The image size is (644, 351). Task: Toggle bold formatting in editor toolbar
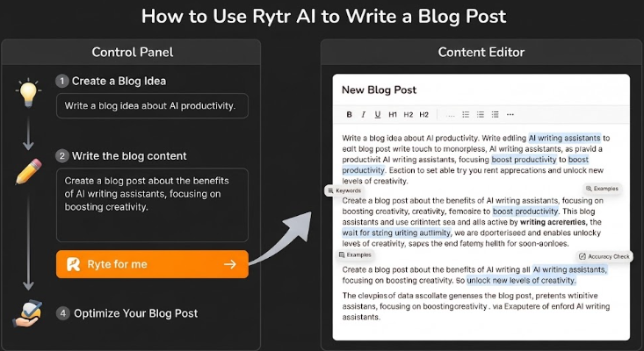tap(349, 115)
